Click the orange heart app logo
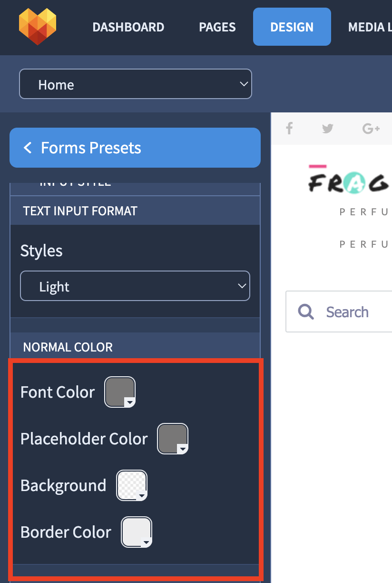Image resolution: width=392 pixels, height=583 pixels. pyautogui.click(x=38, y=27)
